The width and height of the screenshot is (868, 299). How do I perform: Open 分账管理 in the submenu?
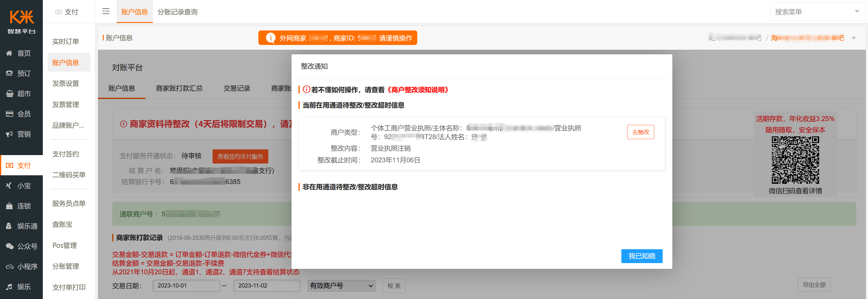[x=66, y=266]
